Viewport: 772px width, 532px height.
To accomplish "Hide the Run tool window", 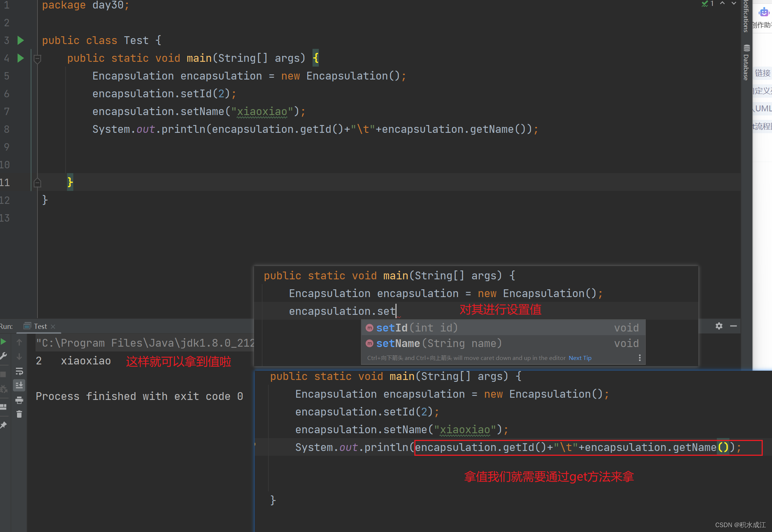I will [733, 326].
